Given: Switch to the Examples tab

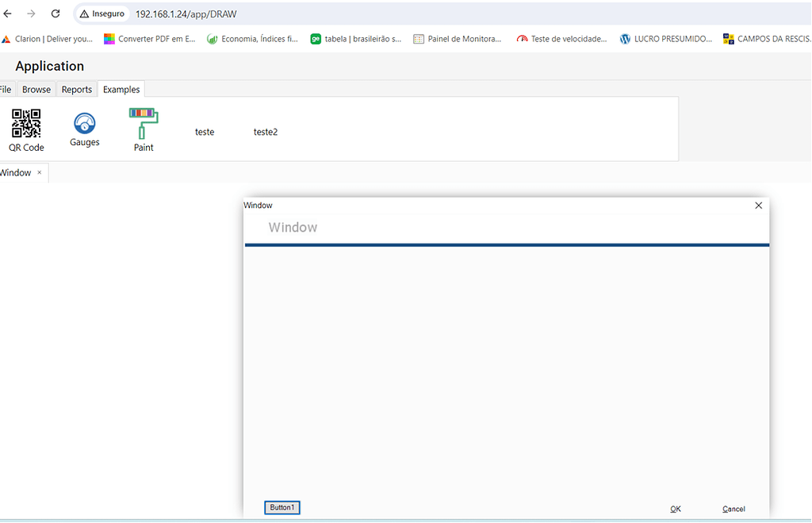Looking at the screenshot, I should 121,89.
